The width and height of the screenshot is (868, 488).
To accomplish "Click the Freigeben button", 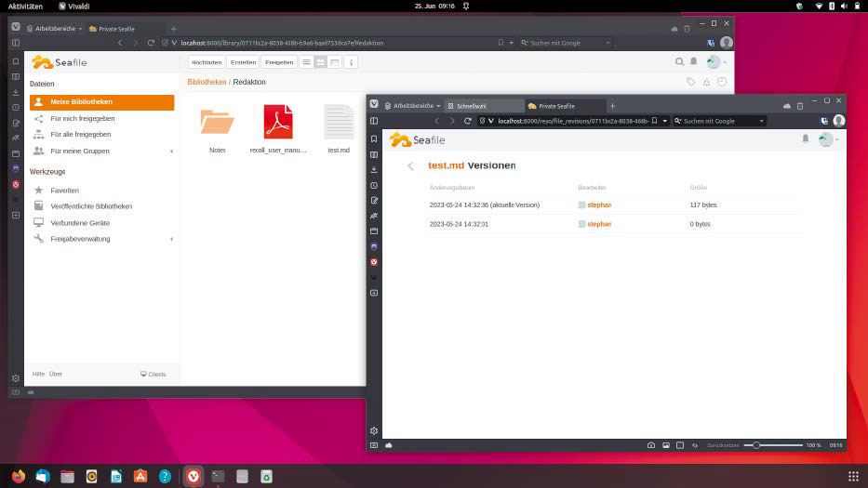I will pos(279,62).
